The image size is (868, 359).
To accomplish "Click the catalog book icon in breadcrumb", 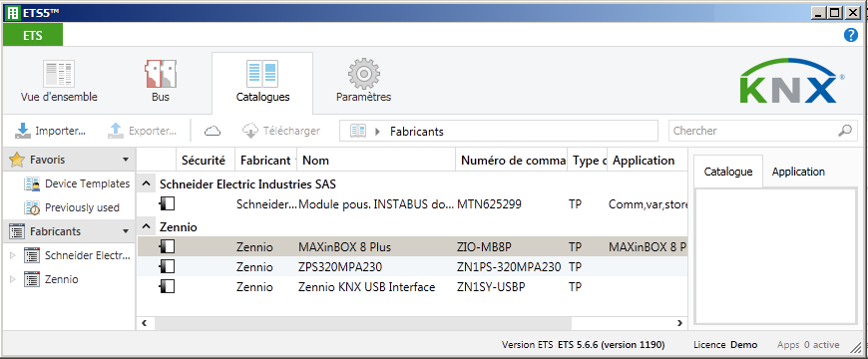I will tap(358, 131).
